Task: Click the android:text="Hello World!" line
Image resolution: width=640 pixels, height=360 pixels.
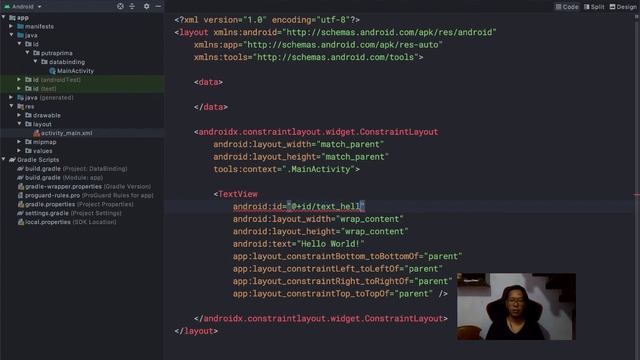Action: (298, 244)
